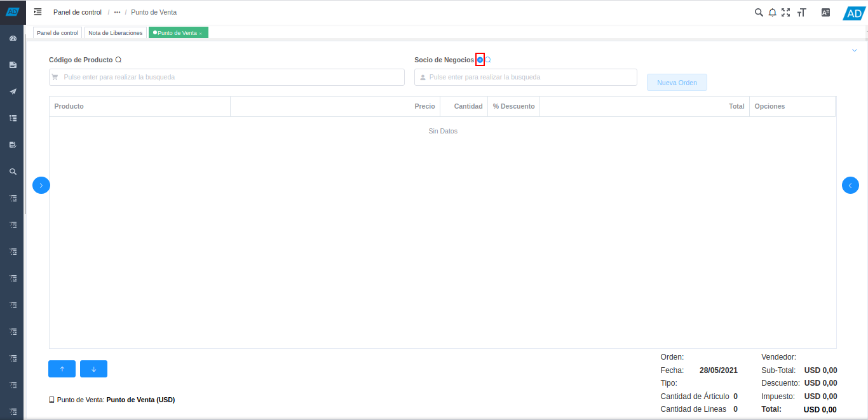Add new Socio de Negocios with plus icon
Screen dimensions: 868x420
(x=480, y=60)
